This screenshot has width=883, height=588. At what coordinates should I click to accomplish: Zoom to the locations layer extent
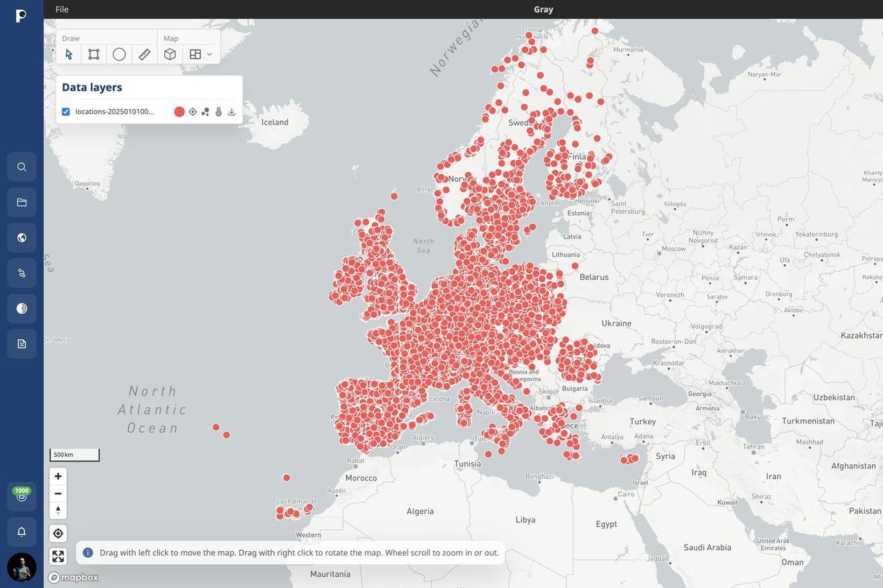pos(193,112)
